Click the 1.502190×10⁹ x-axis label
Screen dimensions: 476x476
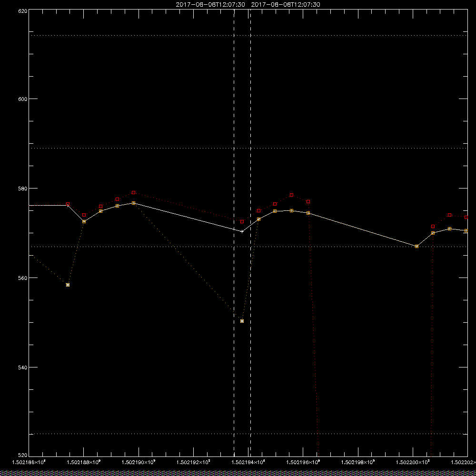(139, 462)
